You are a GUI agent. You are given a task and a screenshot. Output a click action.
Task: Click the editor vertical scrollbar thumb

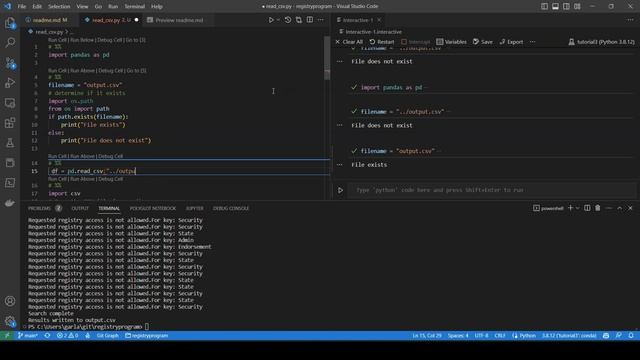pyautogui.click(x=327, y=58)
